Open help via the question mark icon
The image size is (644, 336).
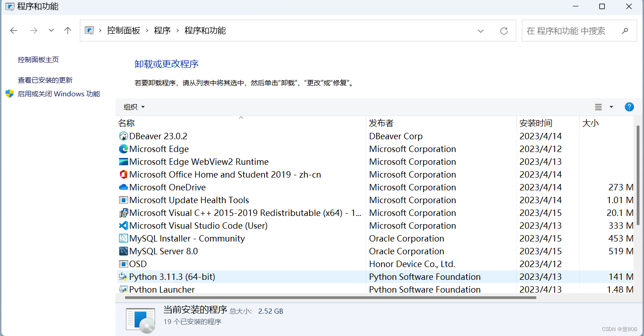[x=629, y=106]
